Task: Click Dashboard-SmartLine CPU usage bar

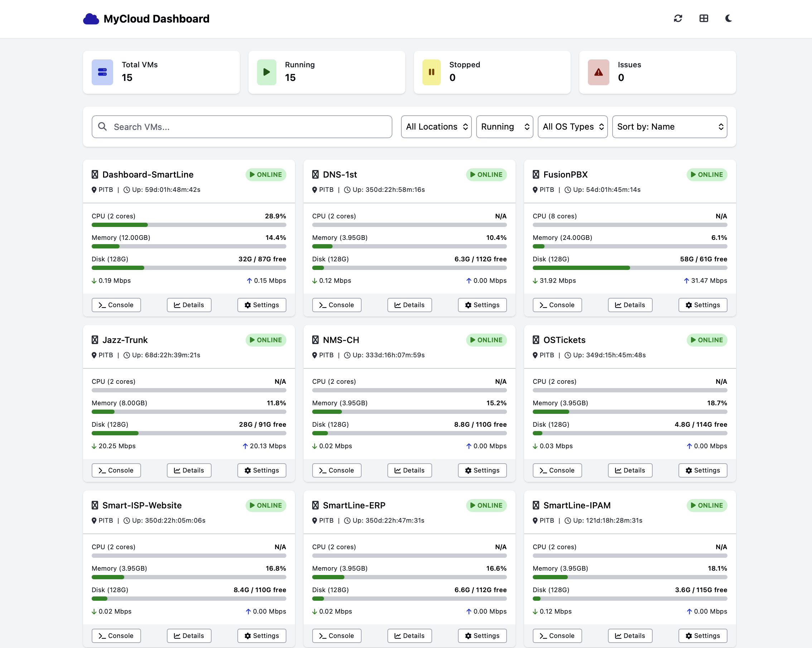Action: [189, 225]
